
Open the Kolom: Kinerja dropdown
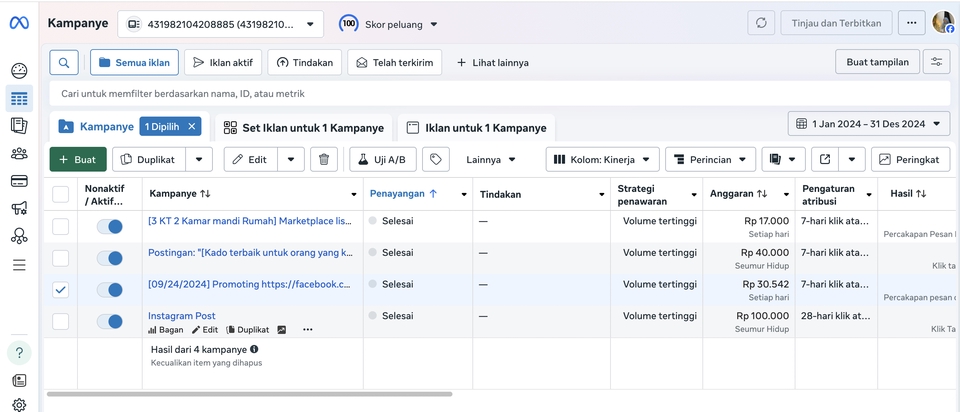coord(603,159)
